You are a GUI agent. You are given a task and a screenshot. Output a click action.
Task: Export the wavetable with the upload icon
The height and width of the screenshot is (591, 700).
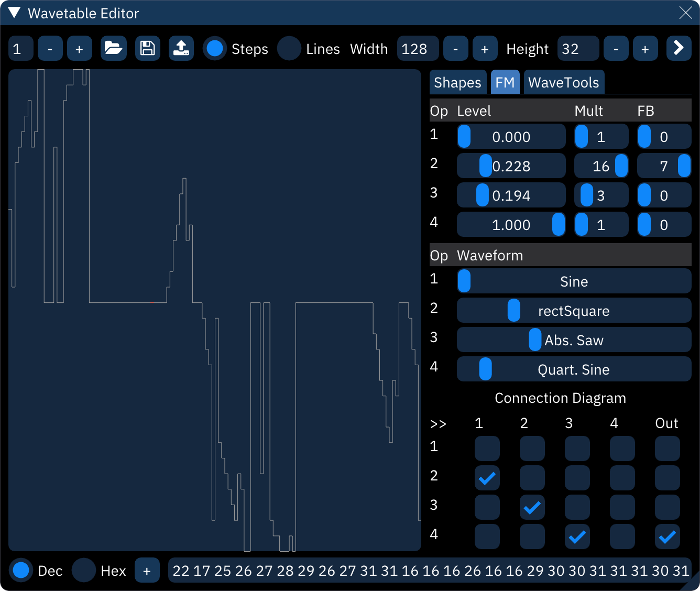click(181, 48)
